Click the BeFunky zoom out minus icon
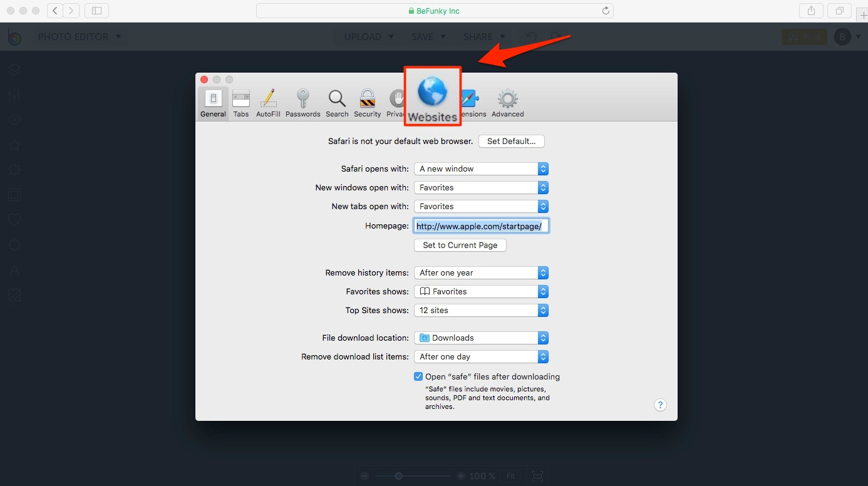Screen dimensions: 868x486 365,476
